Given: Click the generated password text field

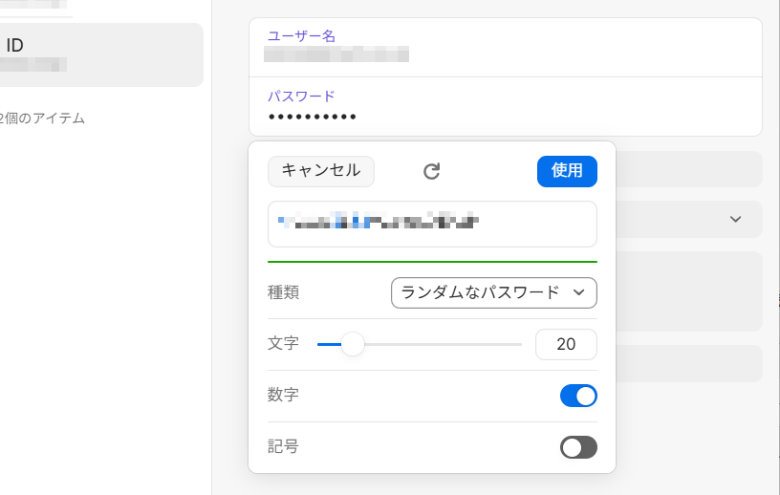Looking at the screenshot, I should 432,223.
